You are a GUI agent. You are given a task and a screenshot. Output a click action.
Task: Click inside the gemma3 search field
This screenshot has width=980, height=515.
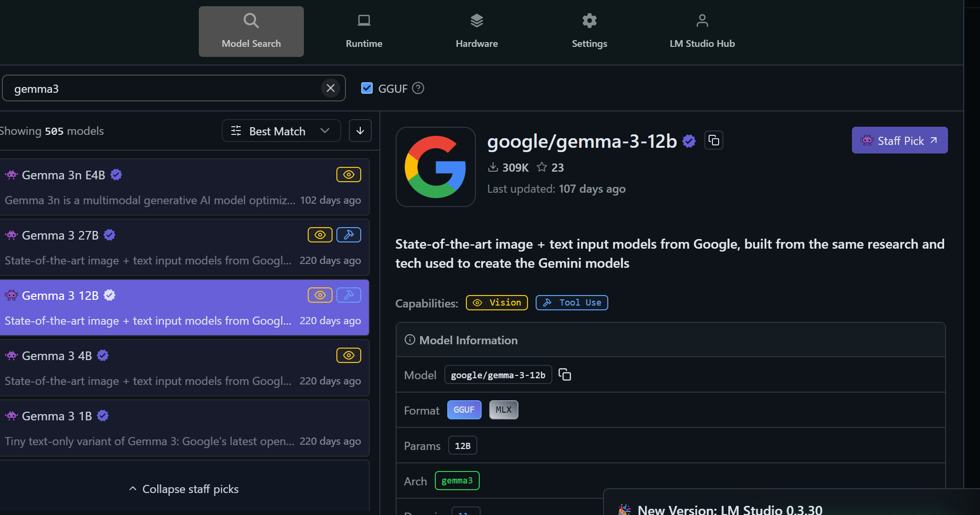tap(162, 89)
